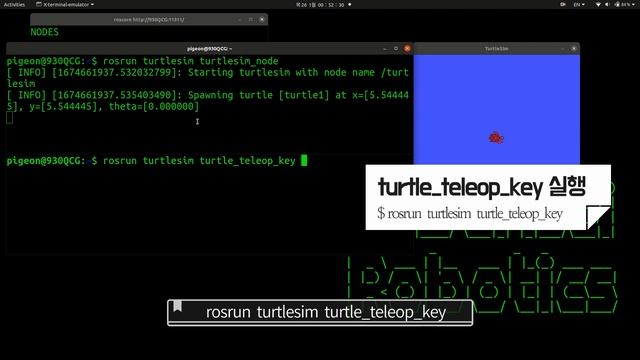
Task: Minimize the roscore terminal window
Action: point(240,19)
